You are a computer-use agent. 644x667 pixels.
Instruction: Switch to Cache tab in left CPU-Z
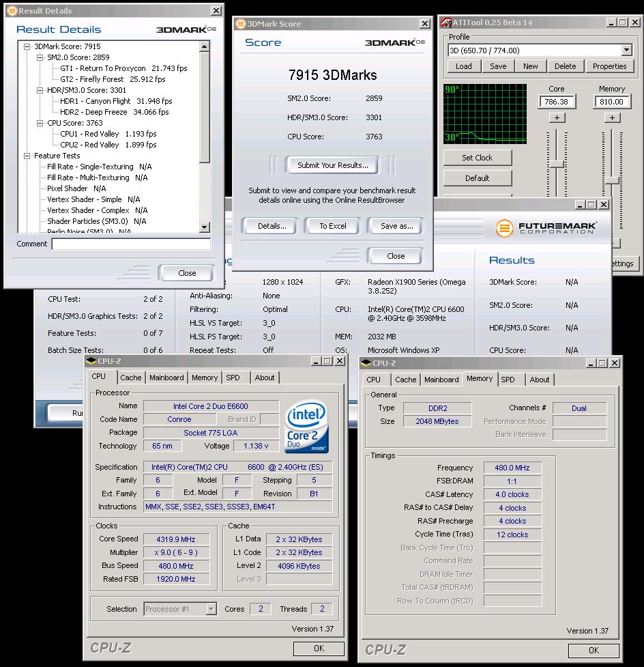point(130,378)
